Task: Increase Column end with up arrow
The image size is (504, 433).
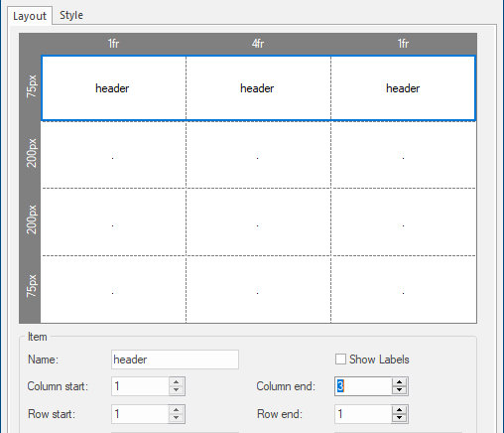Action: 399,381
